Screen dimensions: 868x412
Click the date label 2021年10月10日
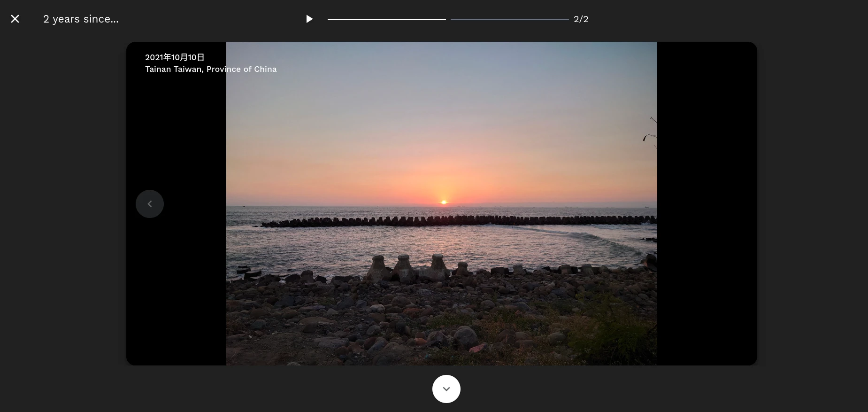coord(175,57)
